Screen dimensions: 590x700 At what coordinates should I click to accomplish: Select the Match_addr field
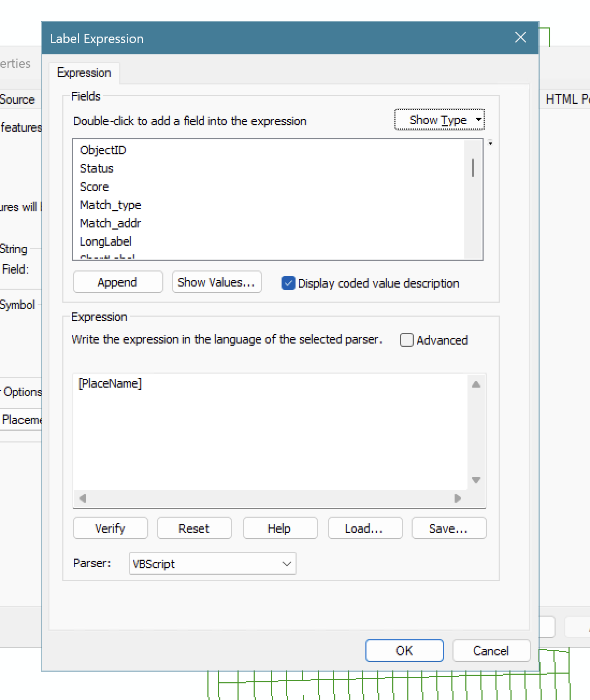[x=110, y=223]
